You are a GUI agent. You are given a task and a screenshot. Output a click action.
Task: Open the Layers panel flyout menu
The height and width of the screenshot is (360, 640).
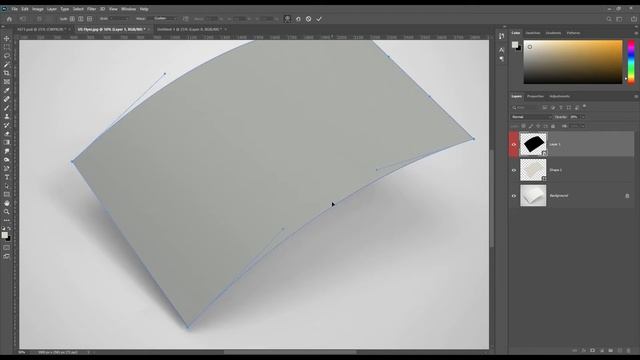636,97
